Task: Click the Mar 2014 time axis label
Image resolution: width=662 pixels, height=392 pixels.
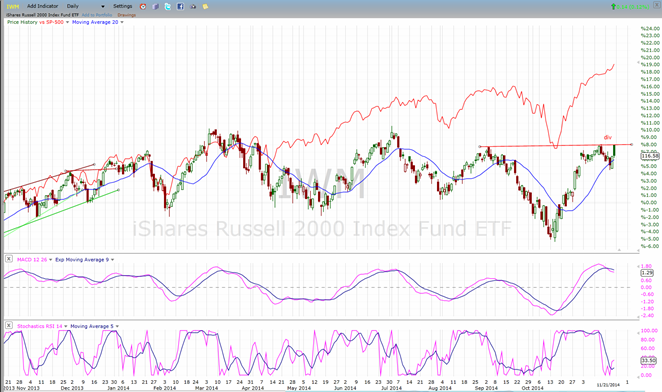Action: 206,388
